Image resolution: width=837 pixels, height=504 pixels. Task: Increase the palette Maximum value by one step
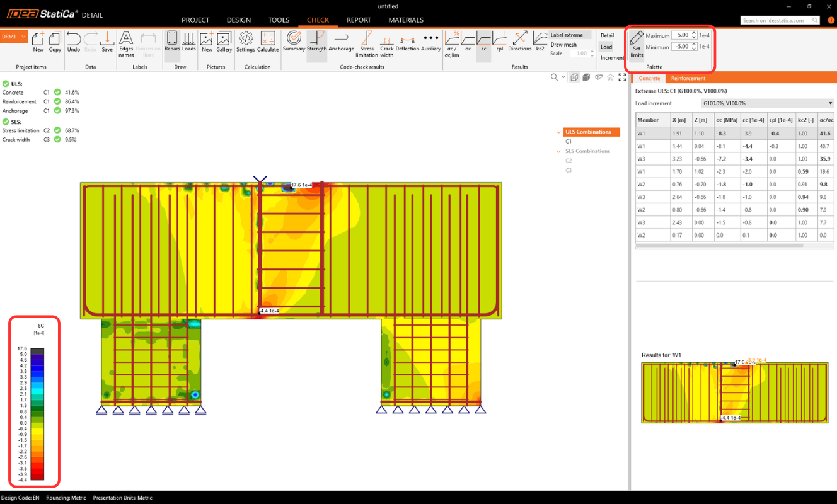pos(694,33)
